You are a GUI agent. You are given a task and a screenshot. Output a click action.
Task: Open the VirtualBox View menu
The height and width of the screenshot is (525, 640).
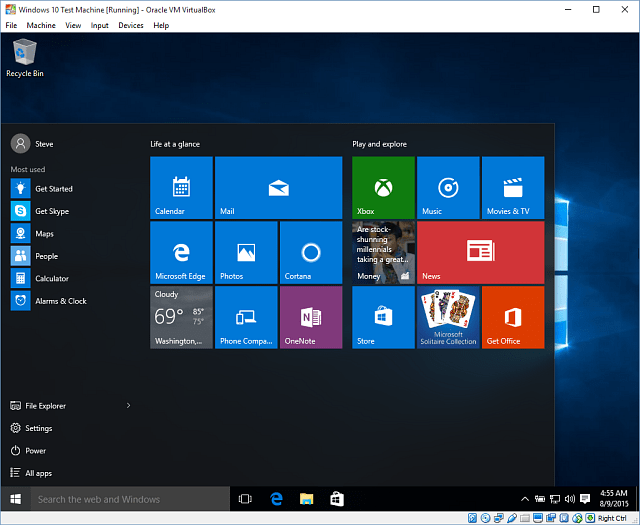[73, 25]
